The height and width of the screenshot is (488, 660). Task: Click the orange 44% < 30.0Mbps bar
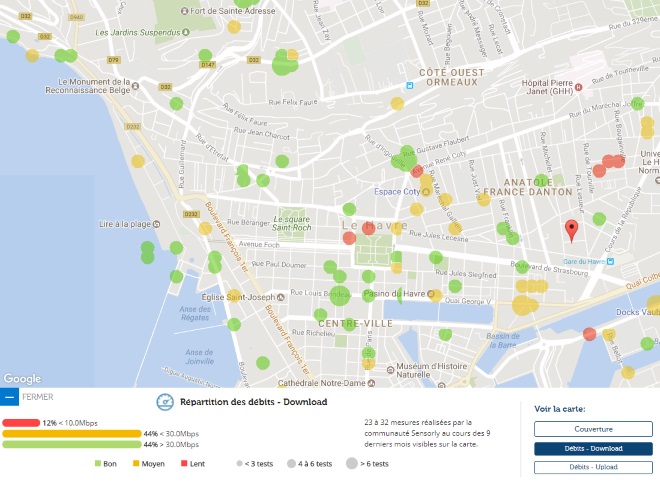click(x=72, y=434)
